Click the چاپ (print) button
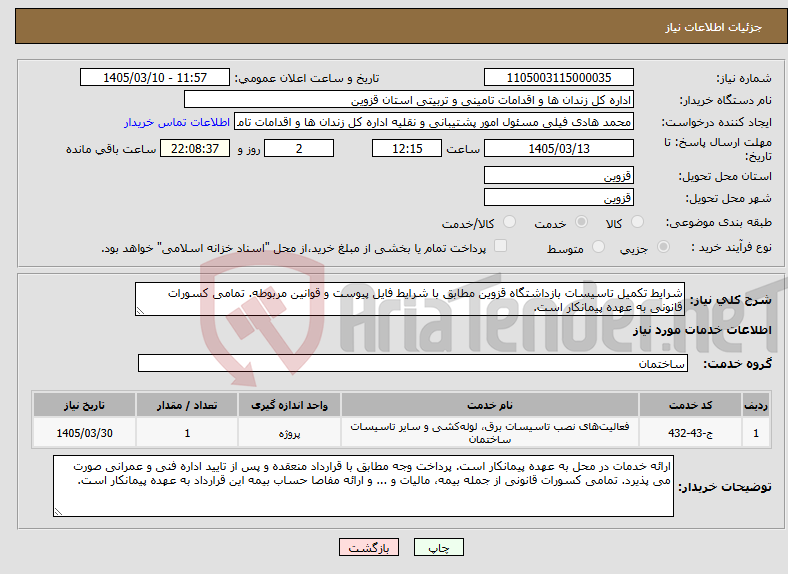This screenshot has width=788, height=574. pos(438,547)
